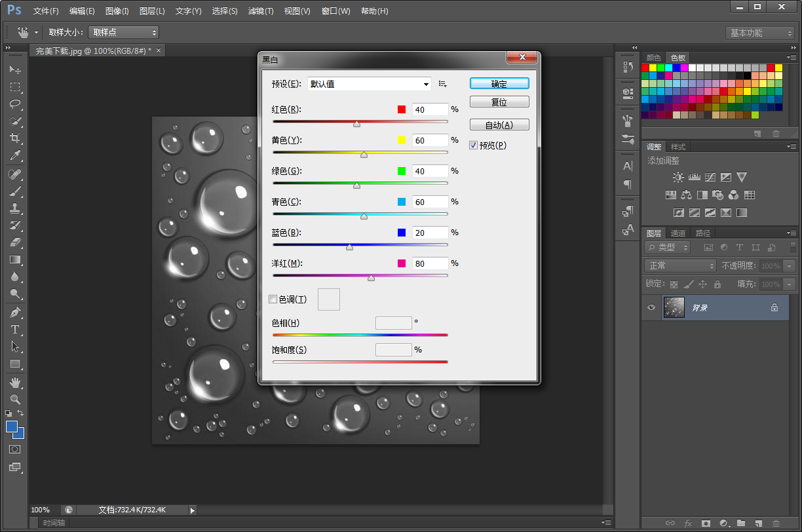The width and height of the screenshot is (802, 532).
Task: Hide the 背景 layer with eye icon
Action: point(651,307)
